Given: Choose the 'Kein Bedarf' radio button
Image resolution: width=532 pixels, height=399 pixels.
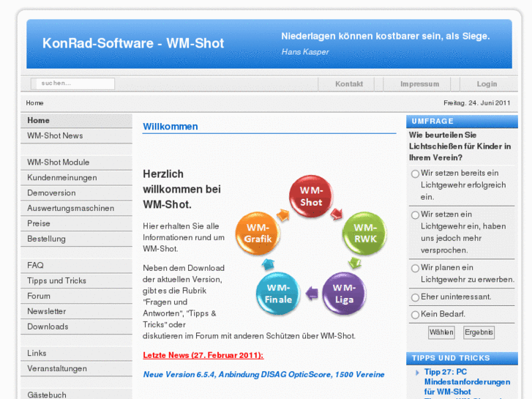Looking at the screenshot, I should coord(415,315).
